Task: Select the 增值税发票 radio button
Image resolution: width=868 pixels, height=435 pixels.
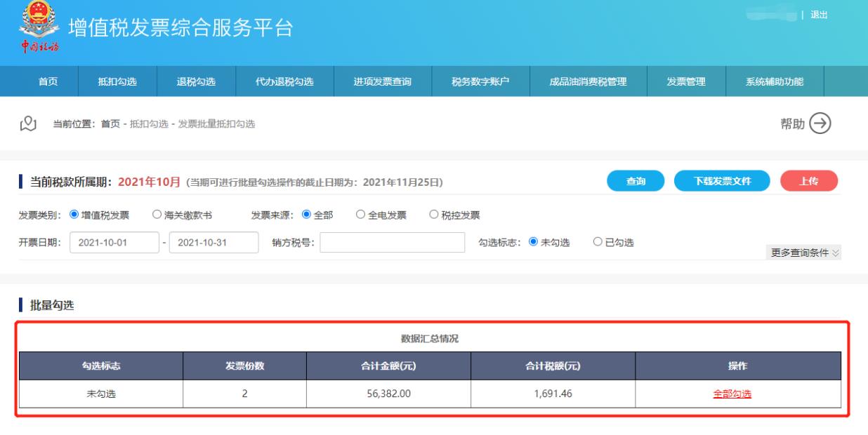Action: pyautogui.click(x=74, y=215)
